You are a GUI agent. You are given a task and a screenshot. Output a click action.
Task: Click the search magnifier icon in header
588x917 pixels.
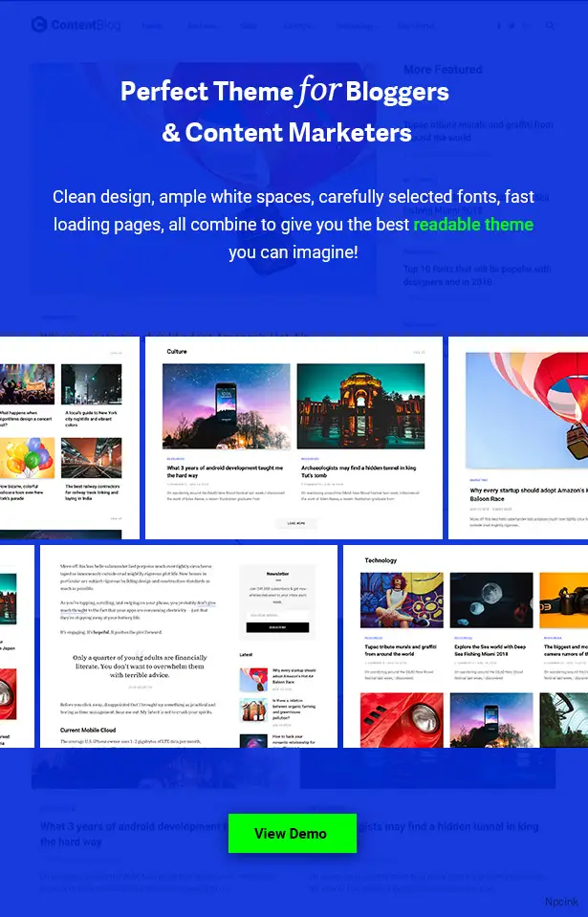[x=550, y=26]
